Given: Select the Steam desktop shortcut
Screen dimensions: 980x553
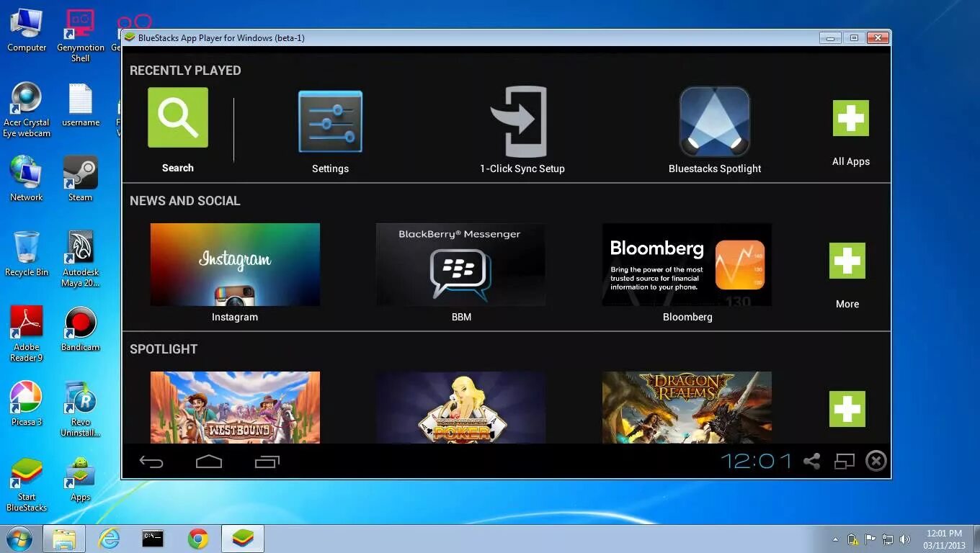Looking at the screenshot, I should pyautogui.click(x=80, y=179).
